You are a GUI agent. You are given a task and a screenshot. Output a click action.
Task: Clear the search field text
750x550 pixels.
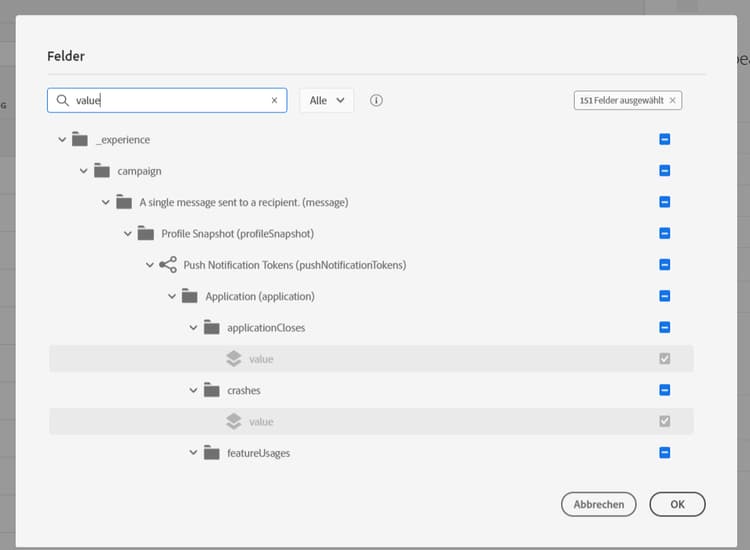tap(274, 101)
